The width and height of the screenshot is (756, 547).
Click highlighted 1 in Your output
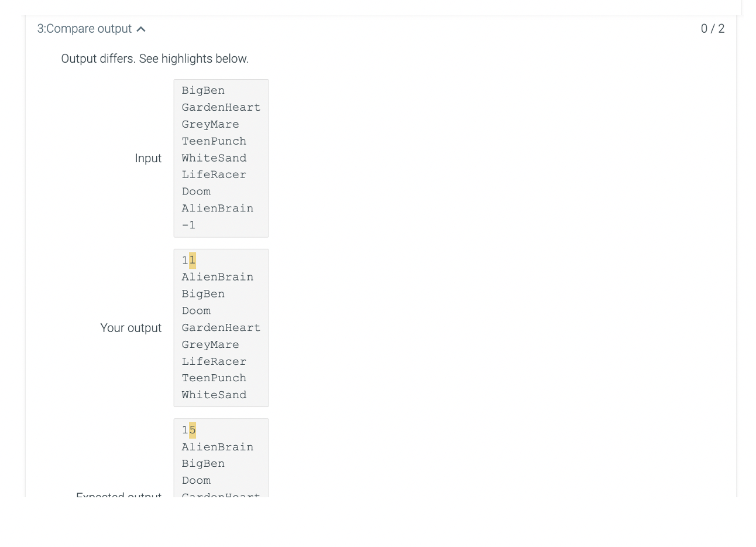[x=193, y=260]
